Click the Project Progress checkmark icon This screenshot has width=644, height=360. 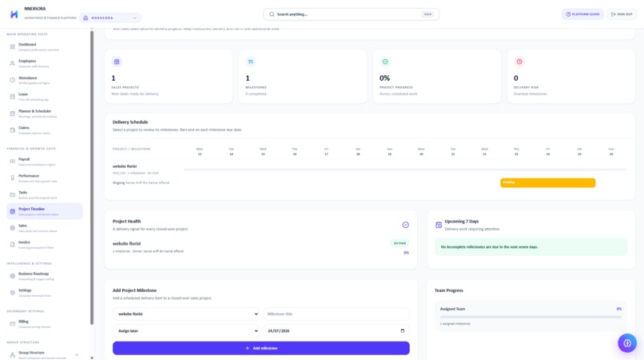coord(385,62)
